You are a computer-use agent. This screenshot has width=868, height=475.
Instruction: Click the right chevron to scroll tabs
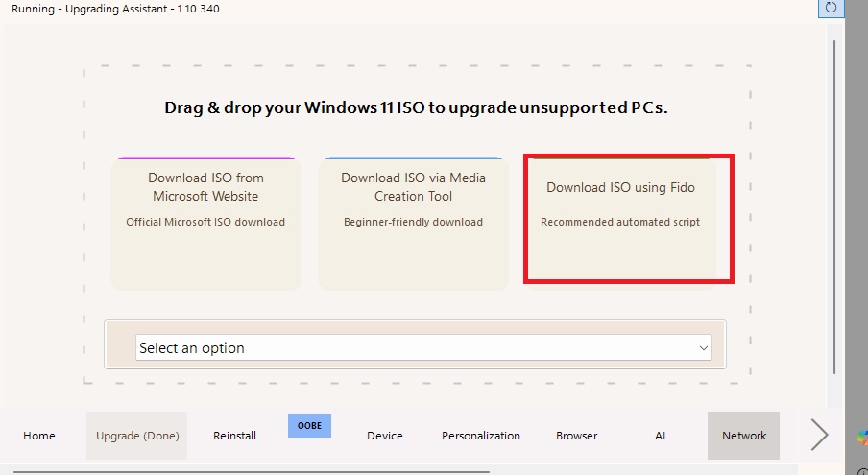coord(819,435)
